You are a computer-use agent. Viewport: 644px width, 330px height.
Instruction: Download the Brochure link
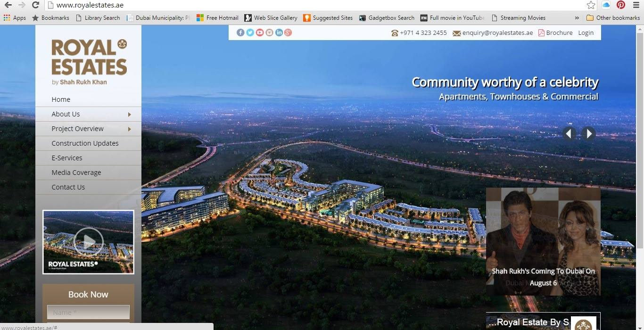(559, 33)
